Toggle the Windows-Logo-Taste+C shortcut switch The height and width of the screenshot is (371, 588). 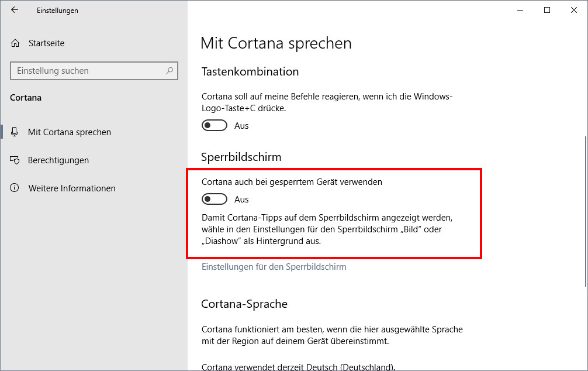215,125
